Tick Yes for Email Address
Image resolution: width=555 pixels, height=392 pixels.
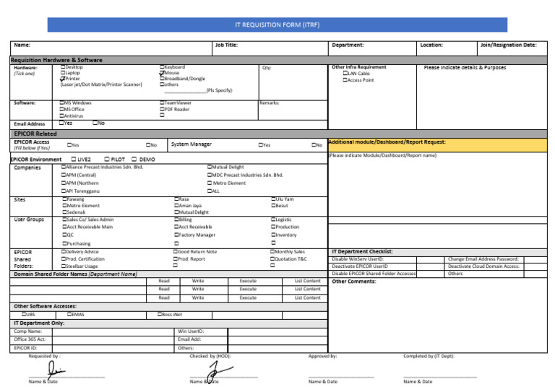(61, 123)
